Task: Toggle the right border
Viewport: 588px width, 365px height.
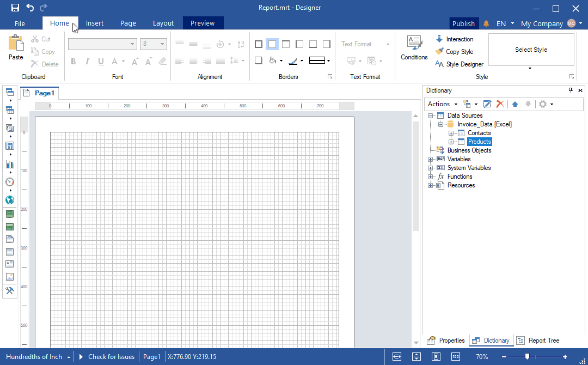Action: coord(327,44)
